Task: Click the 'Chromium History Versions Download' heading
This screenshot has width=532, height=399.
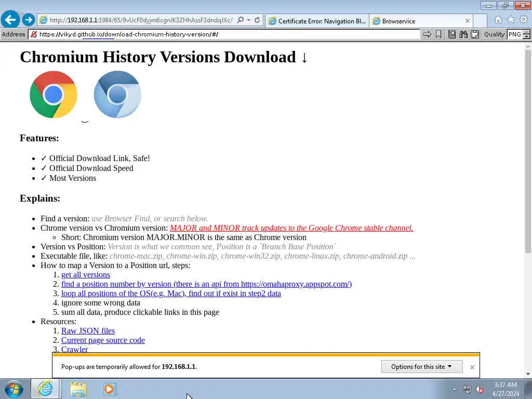Action: coord(164,57)
